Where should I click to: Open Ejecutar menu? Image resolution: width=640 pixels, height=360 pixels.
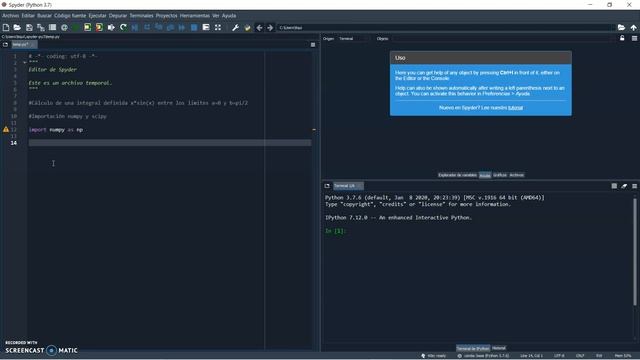98,16
